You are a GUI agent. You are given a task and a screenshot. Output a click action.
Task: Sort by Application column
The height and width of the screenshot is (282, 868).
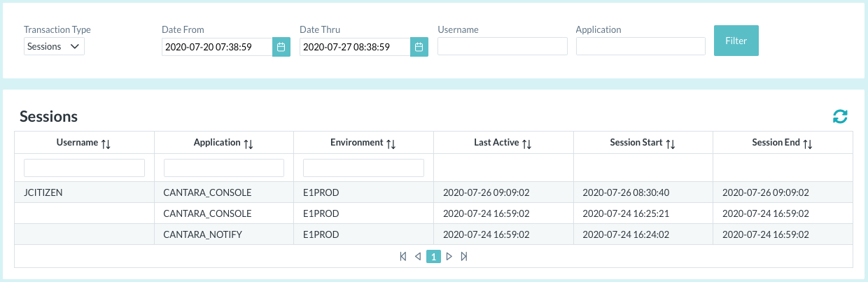[248, 143]
